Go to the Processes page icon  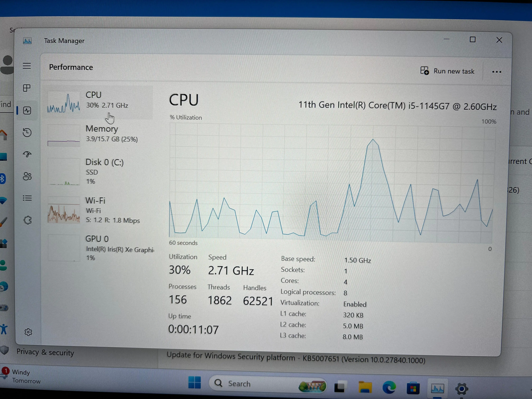[27, 88]
